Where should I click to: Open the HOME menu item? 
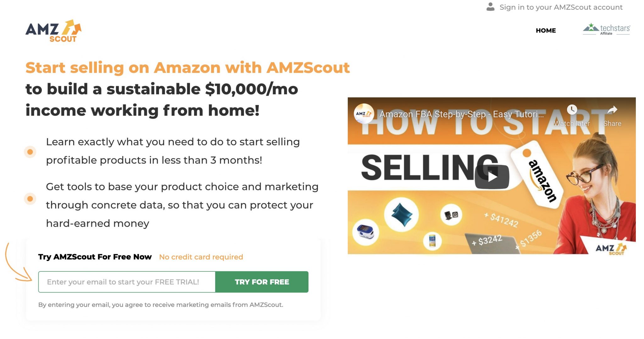coord(546,31)
